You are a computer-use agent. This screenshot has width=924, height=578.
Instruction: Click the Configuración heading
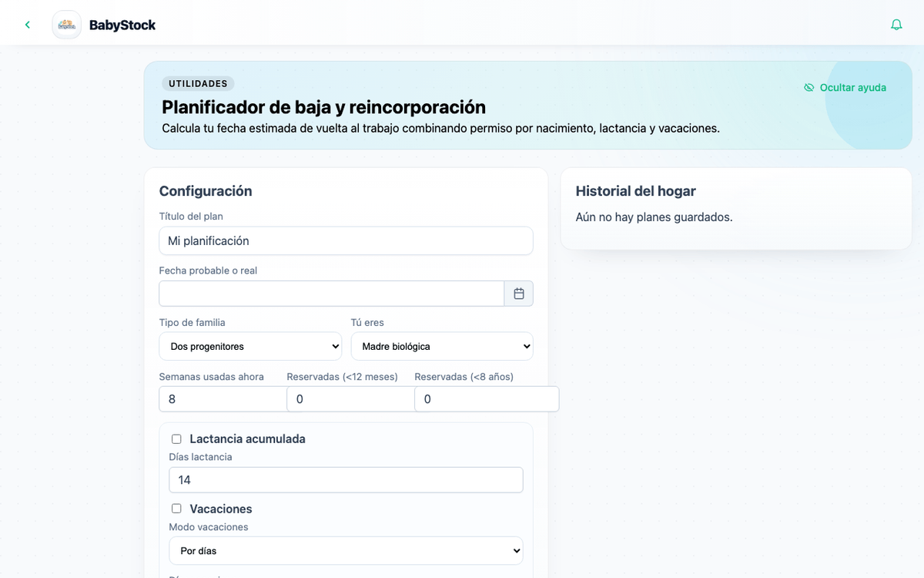click(206, 191)
